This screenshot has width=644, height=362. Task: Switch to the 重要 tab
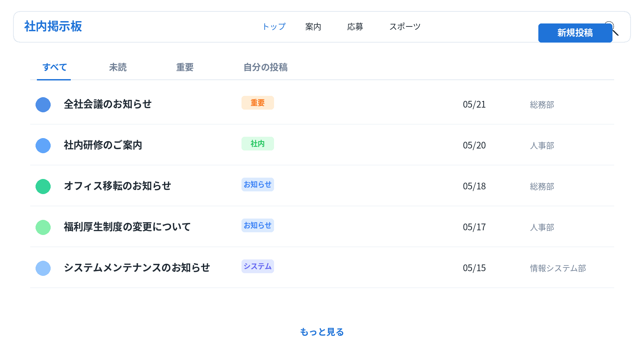[185, 67]
